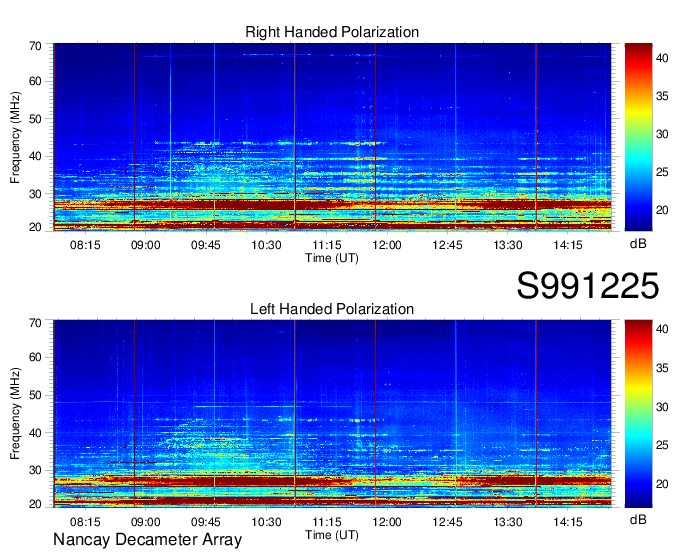This screenshot has height=552, width=680.
Task: Click the 50 MHz tick, bottom panel
Action: pyautogui.click(x=35, y=395)
